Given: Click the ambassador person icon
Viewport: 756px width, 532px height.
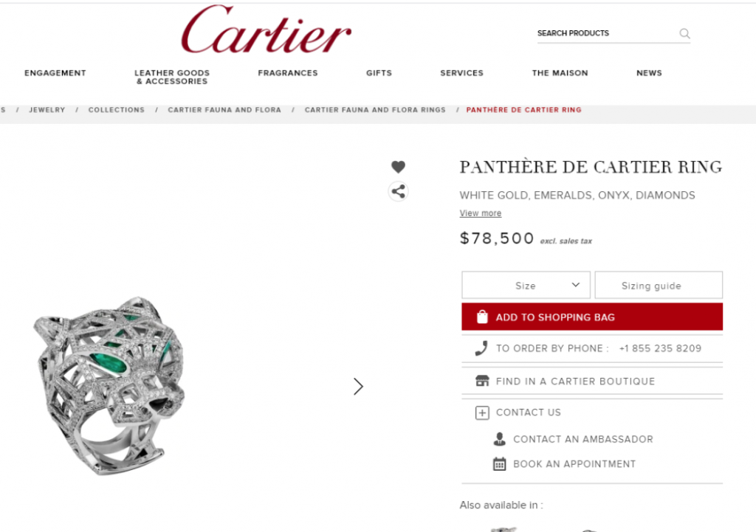Looking at the screenshot, I should click(x=500, y=438).
